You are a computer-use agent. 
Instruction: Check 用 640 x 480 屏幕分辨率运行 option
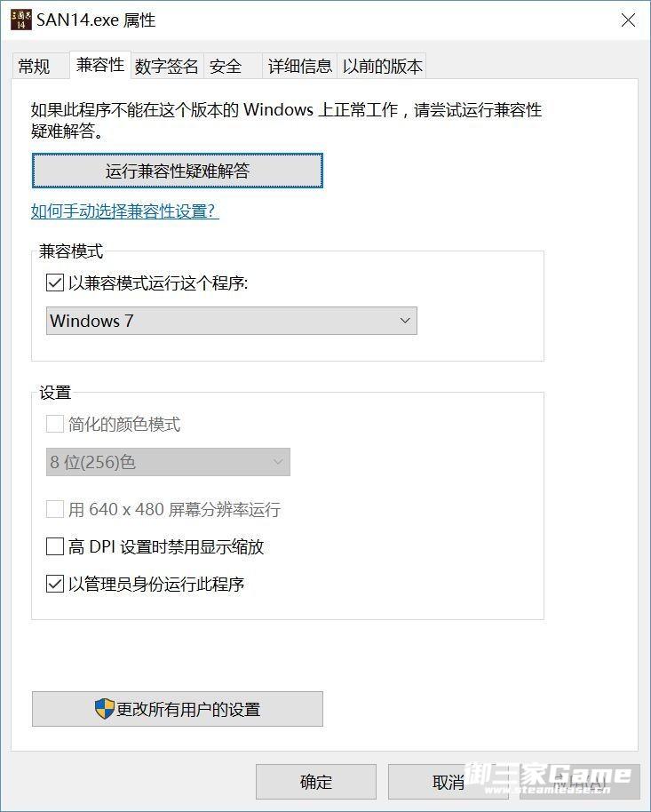click(x=55, y=510)
